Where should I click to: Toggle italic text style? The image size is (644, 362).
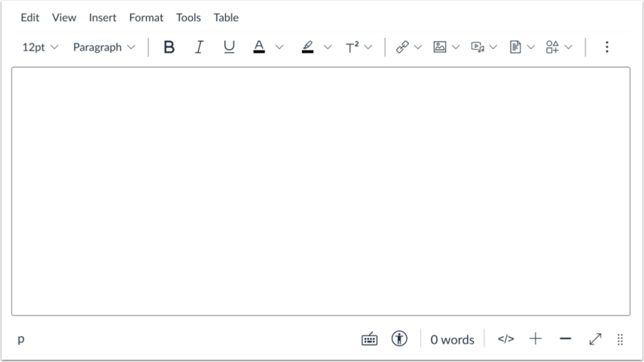click(199, 48)
